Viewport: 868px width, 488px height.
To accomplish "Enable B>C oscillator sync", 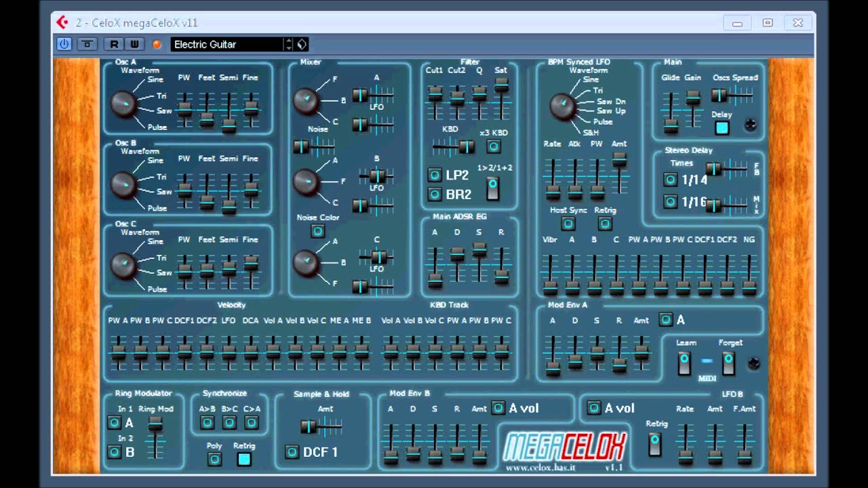I will click(229, 423).
